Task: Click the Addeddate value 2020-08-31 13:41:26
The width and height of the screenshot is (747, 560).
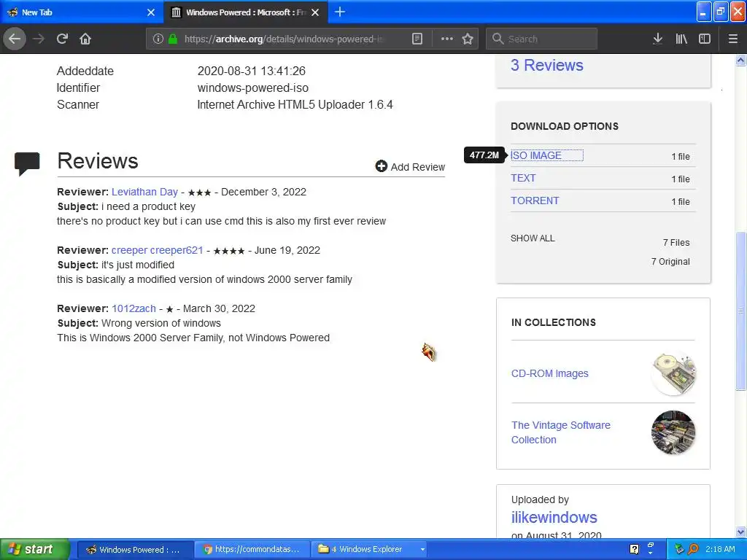Action: (x=252, y=71)
